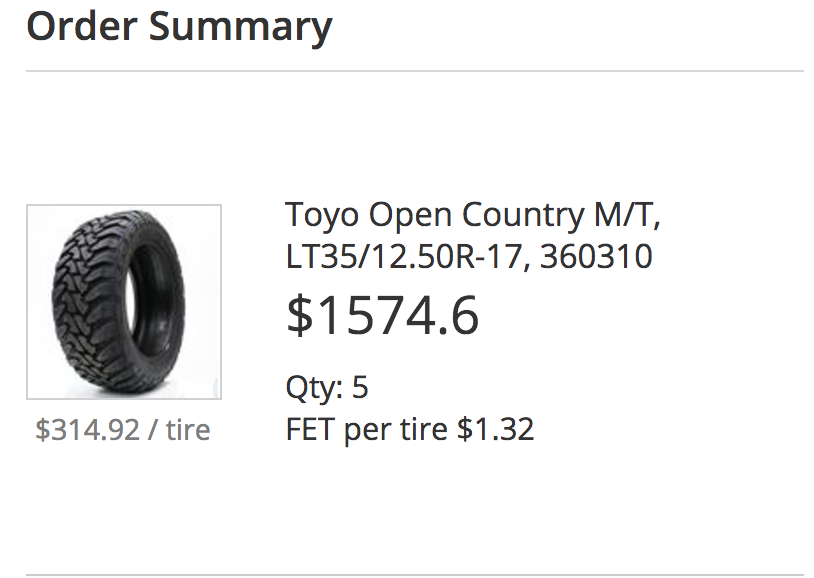Image resolution: width=814 pixels, height=578 pixels.
Task: Click the word Order in heading
Action: (x=82, y=26)
